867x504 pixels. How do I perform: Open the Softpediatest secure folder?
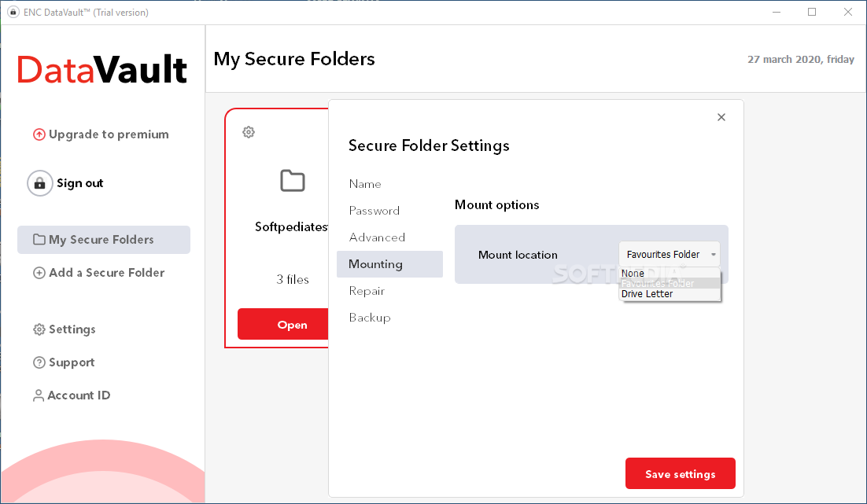(x=283, y=325)
